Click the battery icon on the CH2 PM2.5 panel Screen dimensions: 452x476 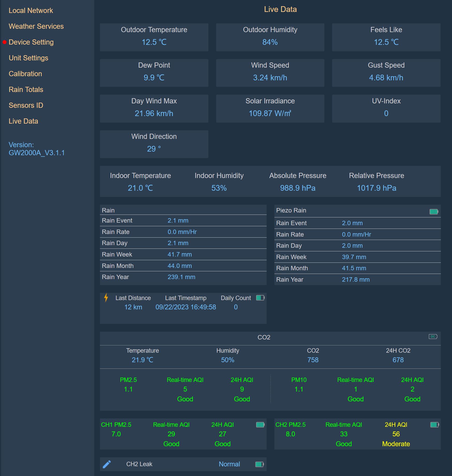434,424
